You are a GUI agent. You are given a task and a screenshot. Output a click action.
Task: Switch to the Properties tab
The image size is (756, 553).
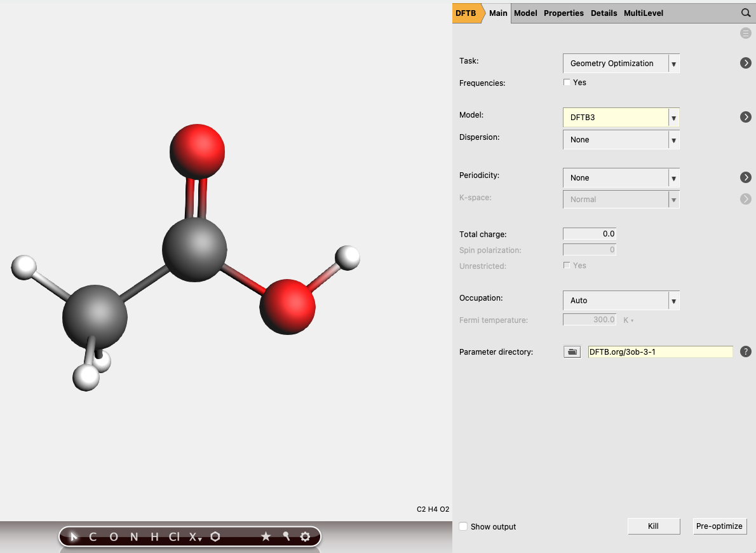[564, 13]
